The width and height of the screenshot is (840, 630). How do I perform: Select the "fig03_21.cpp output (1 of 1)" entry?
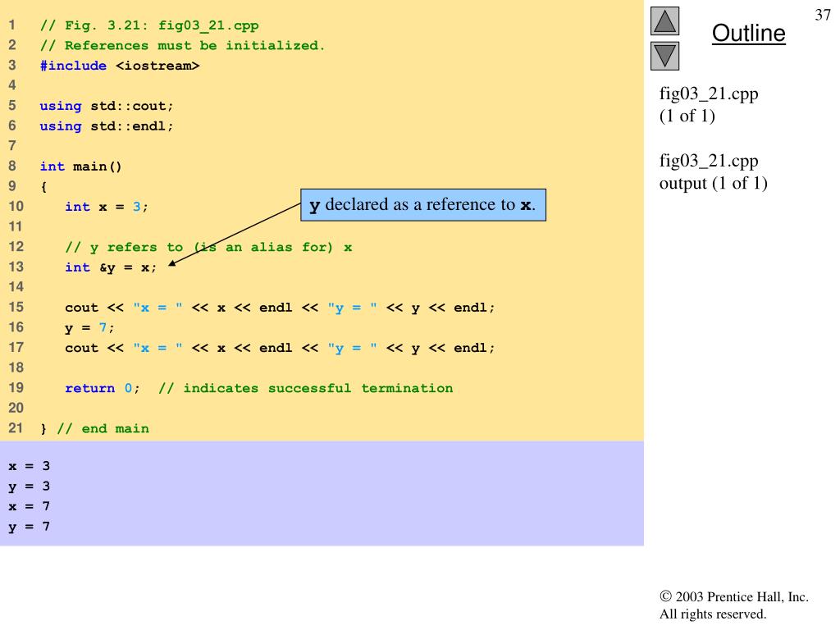[713, 171]
